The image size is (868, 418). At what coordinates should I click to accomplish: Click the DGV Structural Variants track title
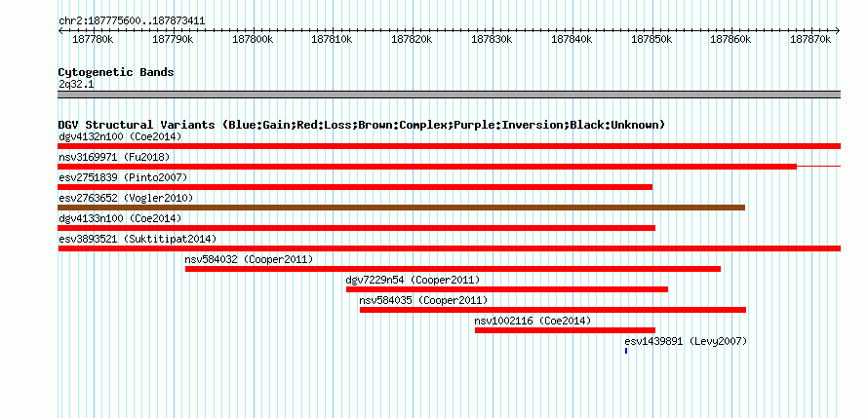pyautogui.click(x=362, y=125)
